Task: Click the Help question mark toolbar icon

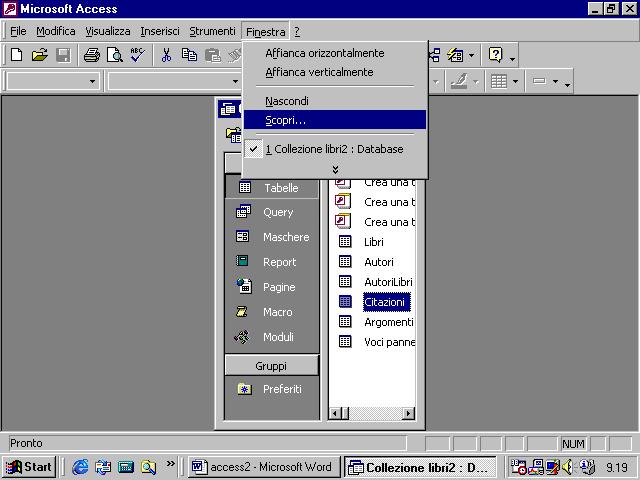Action: tap(496, 55)
